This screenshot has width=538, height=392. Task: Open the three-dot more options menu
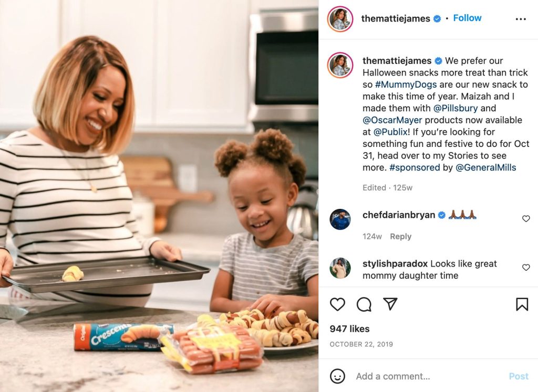click(x=521, y=19)
